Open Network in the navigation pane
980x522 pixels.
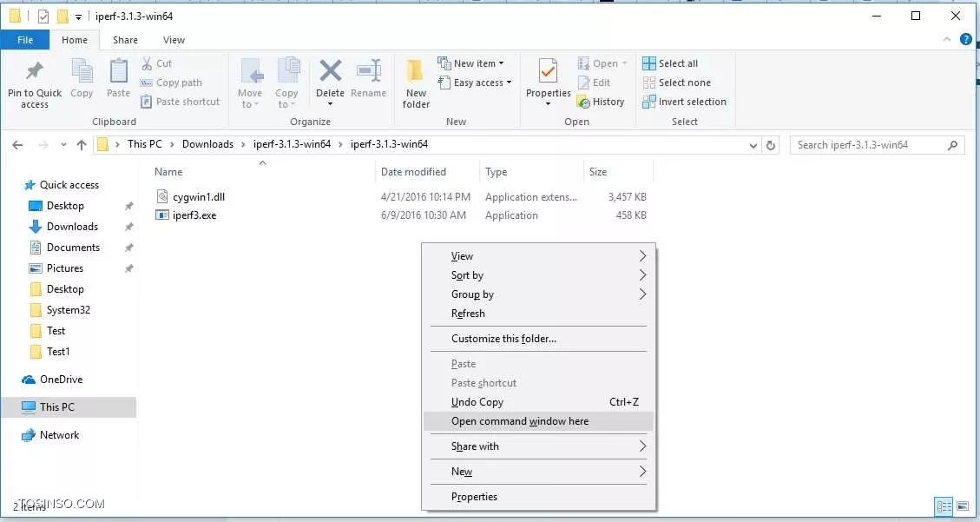coord(50,435)
